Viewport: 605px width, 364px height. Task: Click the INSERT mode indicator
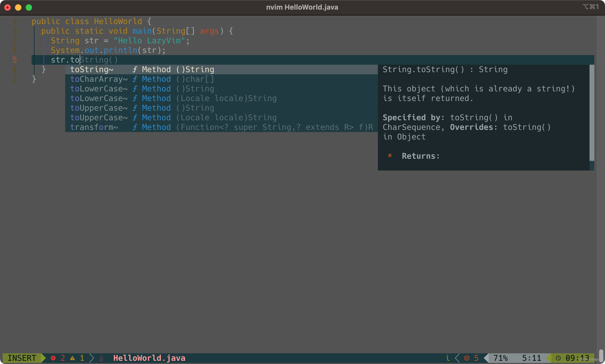(20, 358)
